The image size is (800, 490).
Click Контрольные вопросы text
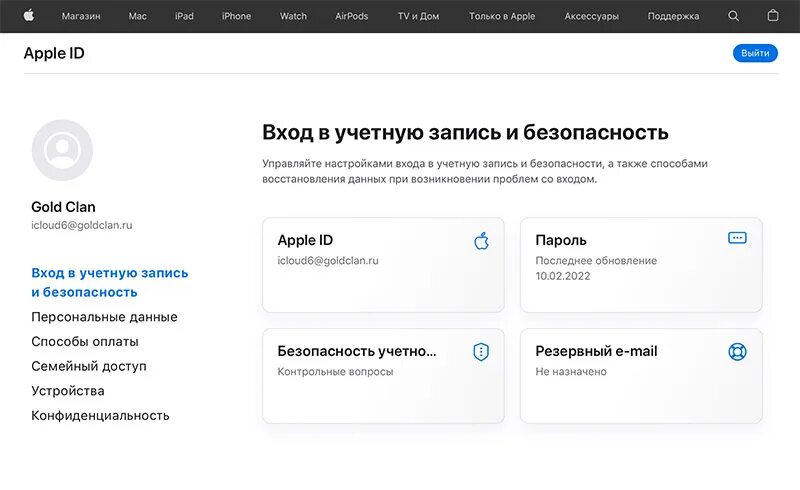335,372
